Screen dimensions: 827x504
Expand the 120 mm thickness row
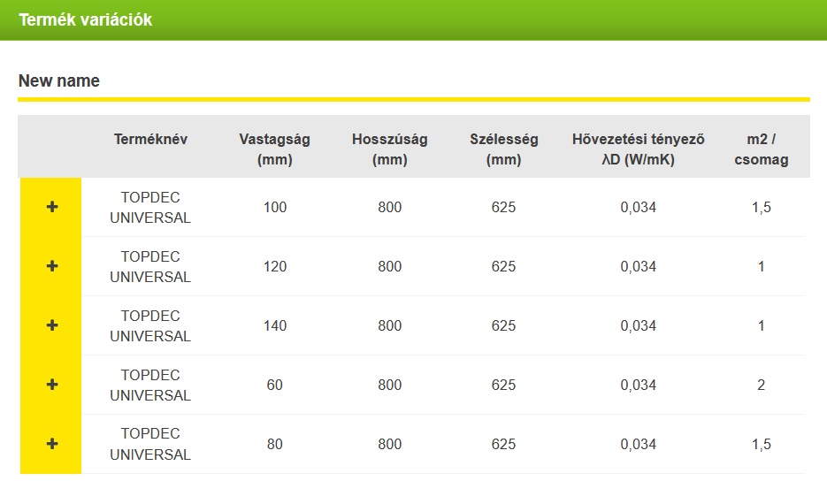coord(51,266)
